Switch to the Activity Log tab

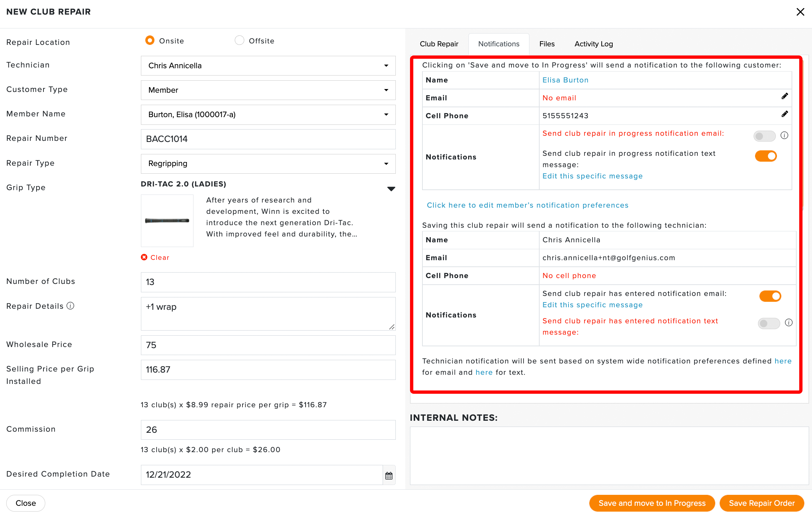594,44
